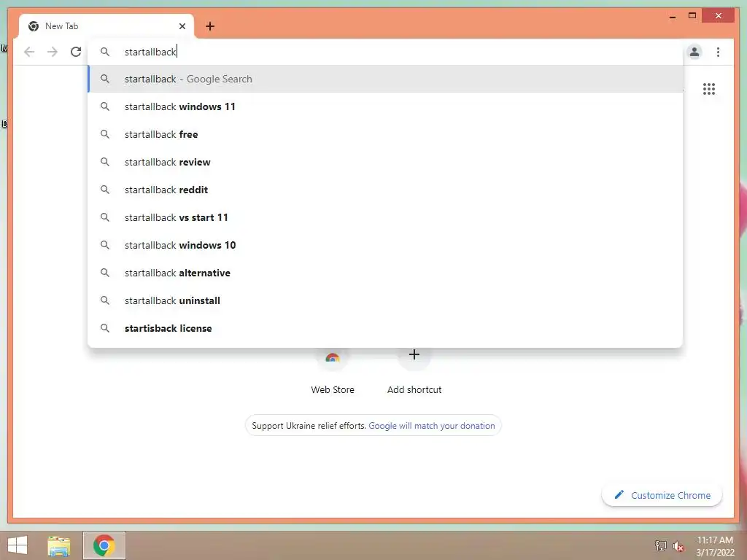Choose suggestion startallback reddit
Viewport: 747px width, 560px height.
[385, 190]
